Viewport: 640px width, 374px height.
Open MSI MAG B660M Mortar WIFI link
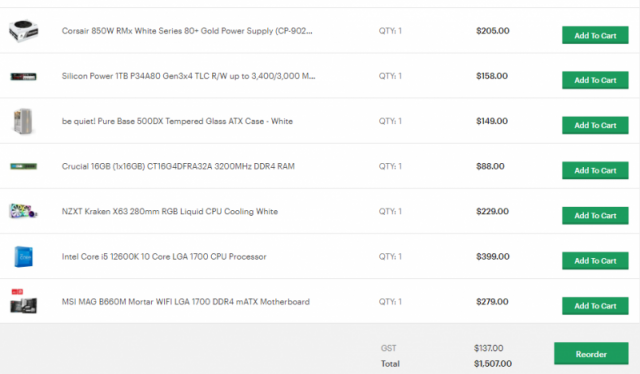[186, 302]
